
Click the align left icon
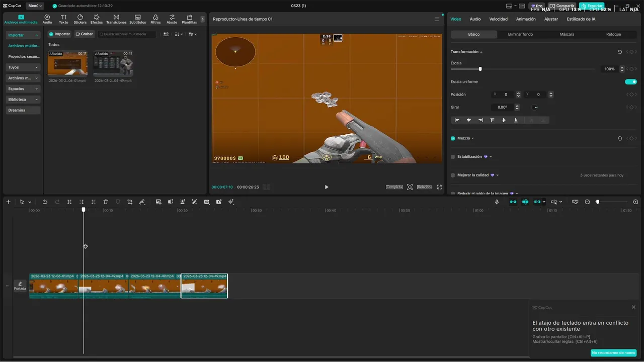pyautogui.click(x=457, y=120)
